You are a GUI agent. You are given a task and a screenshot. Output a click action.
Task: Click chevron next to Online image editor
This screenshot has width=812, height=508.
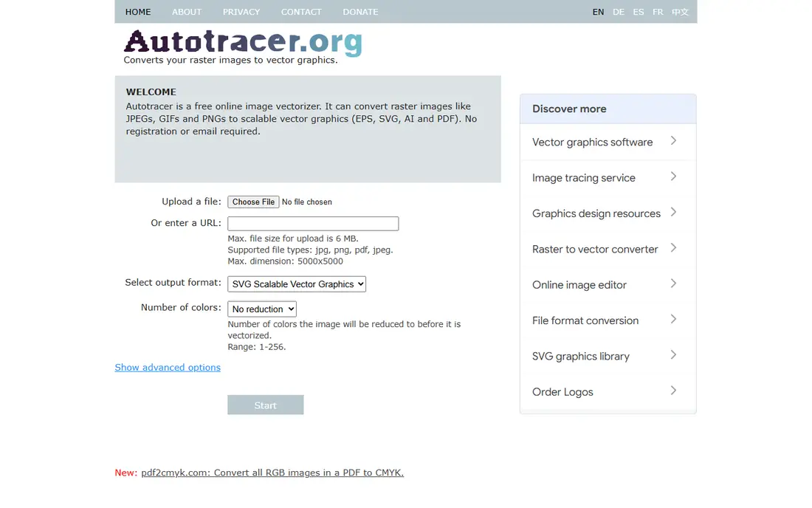[x=674, y=284]
